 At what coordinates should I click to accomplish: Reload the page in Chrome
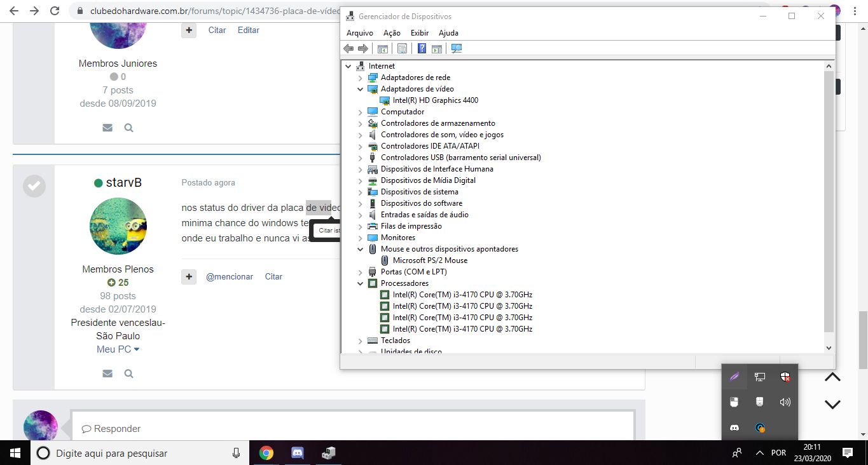pyautogui.click(x=55, y=11)
